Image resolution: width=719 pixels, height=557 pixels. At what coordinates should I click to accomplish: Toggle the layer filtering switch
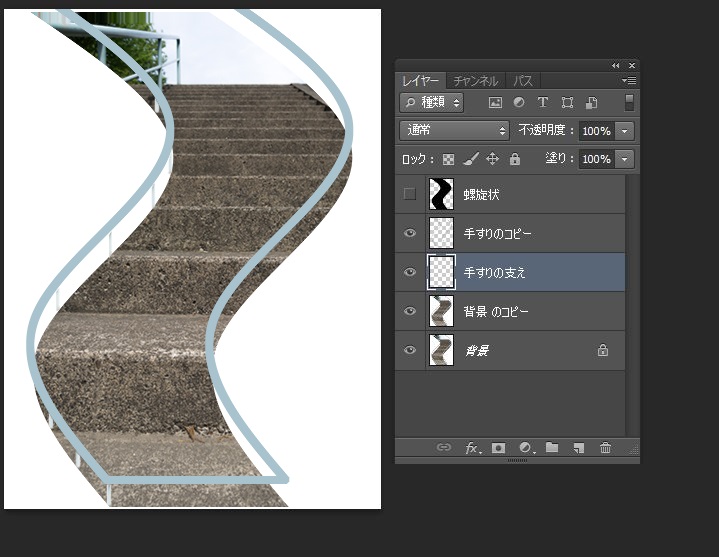click(x=629, y=102)
